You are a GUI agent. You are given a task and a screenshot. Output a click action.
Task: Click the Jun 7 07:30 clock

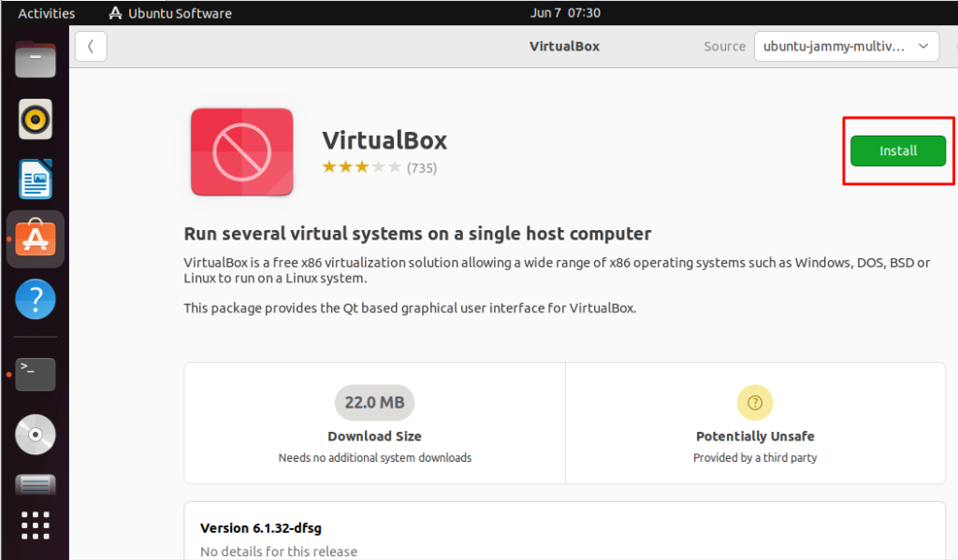click(565, 13)
